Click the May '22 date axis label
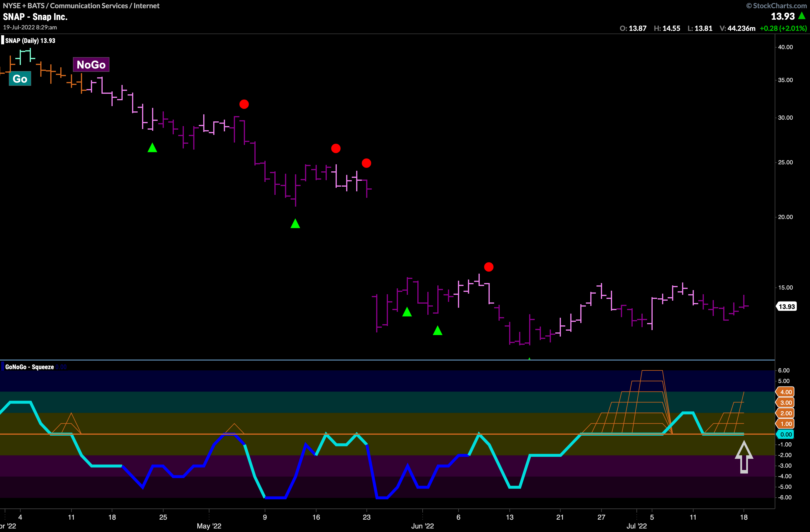 [x=209, y=526]
